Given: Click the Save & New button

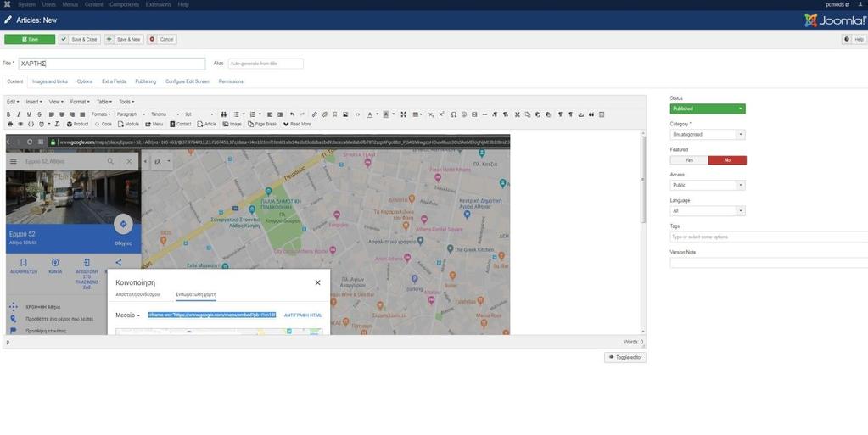Looking at the screenshot, I should [x=124, y=39].
